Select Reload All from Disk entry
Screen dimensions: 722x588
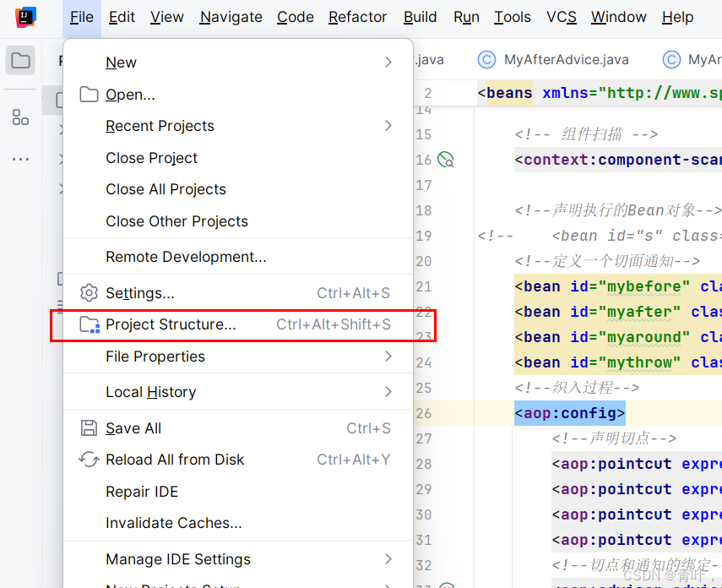click(x=238, y=460)
